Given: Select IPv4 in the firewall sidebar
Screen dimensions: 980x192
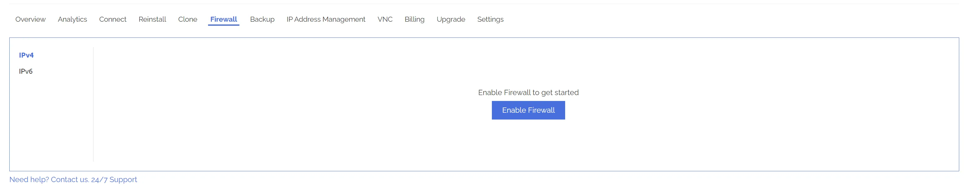Looking at the screenshot, I should click(26, 55).
